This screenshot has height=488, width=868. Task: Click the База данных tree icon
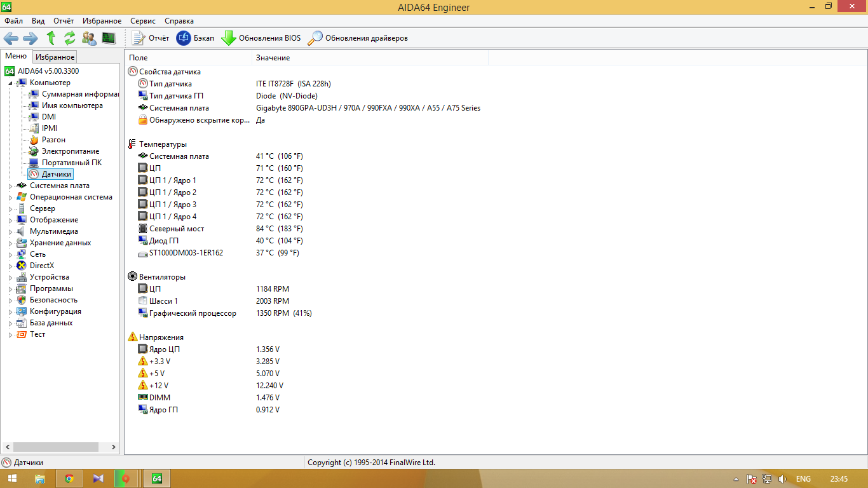[22, 323]
